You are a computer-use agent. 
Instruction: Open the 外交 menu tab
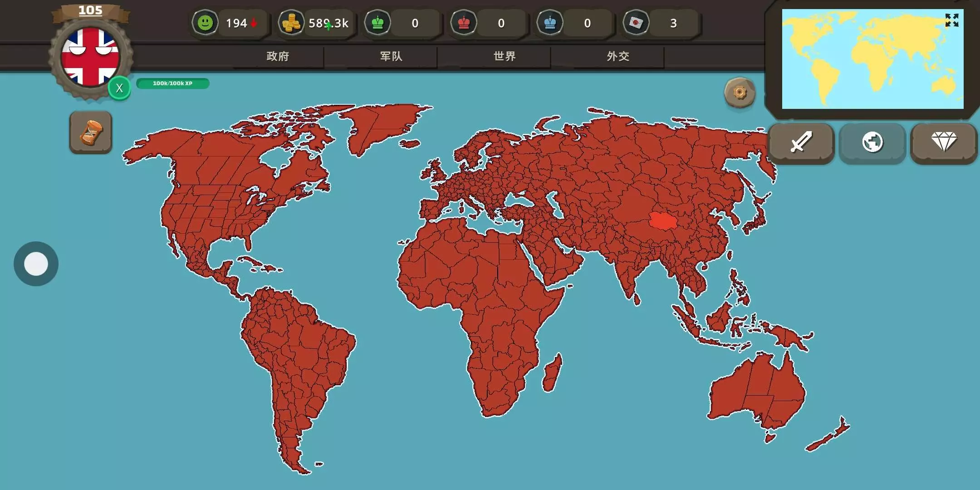coord(618,56)
